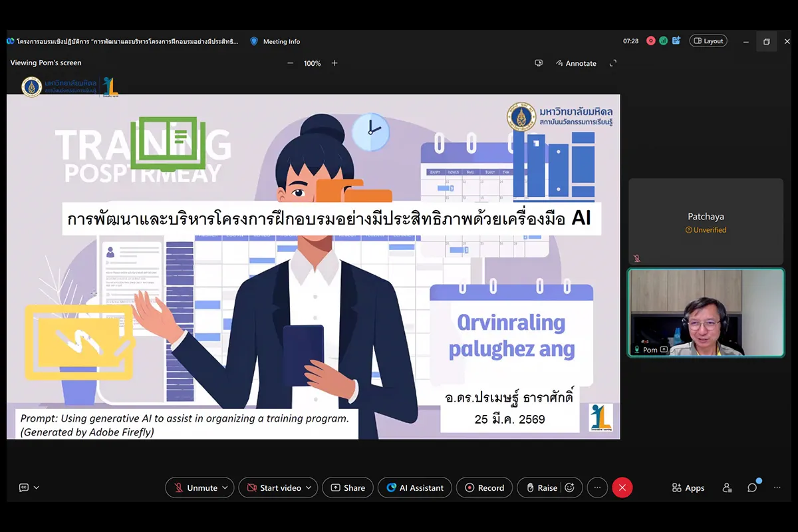Screen dimensions: 798x532
Task: Click the 100% zoom level
Action: click(x=312, y=63)
